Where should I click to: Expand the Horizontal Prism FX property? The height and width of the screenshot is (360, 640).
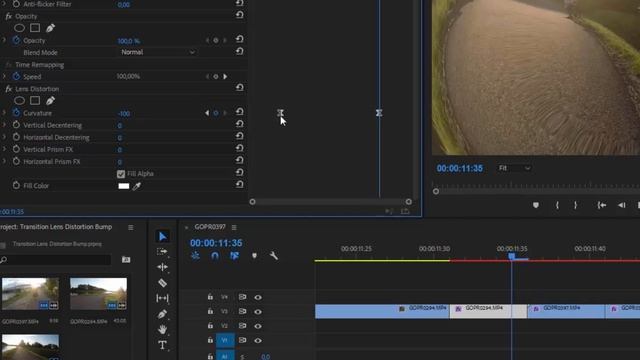click(x=4, y=161)
